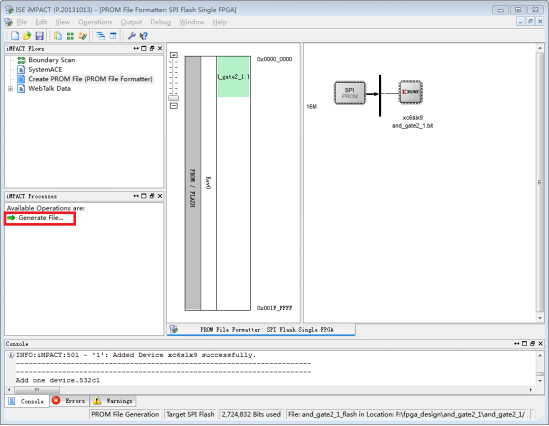Screen dimensions: 549x426
Task: Run the Generate File... operation
Action: 41,218
